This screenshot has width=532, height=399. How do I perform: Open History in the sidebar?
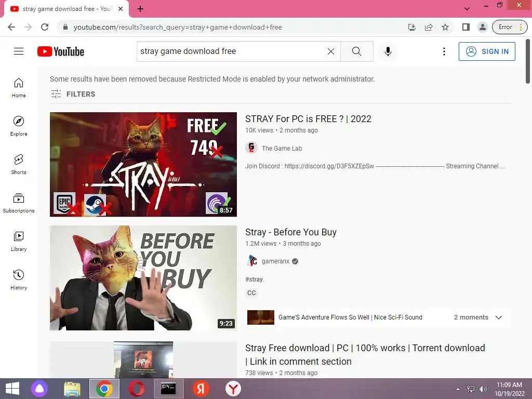pyautogui.click(x=19, y=280)
